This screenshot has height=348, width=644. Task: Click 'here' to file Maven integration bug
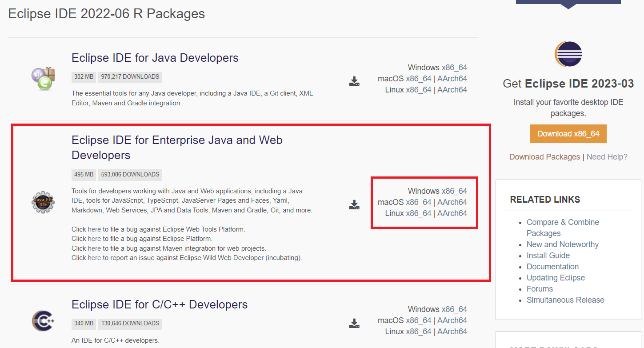[x=94, y=248]
